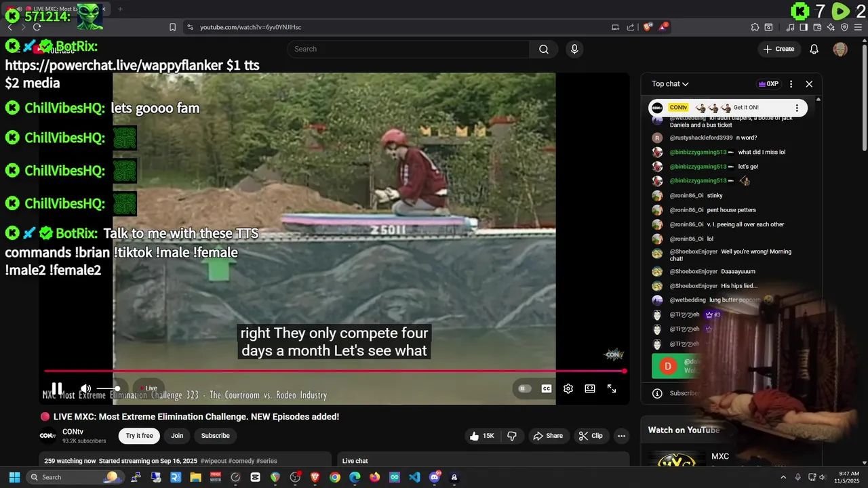This screenshot has width=868, height=488.
Task: Select ShoeboxEnjoyer's "Daaaayuuum" message
Action: (x=731, y=272)
